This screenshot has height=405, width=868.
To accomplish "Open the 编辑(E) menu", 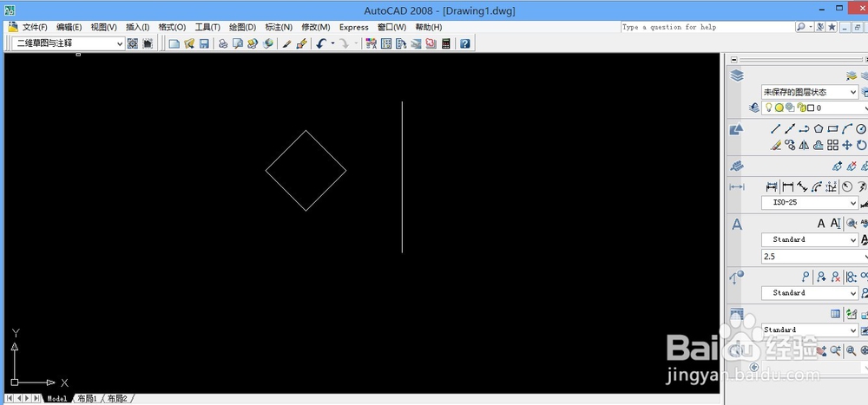I will [69, 27].
